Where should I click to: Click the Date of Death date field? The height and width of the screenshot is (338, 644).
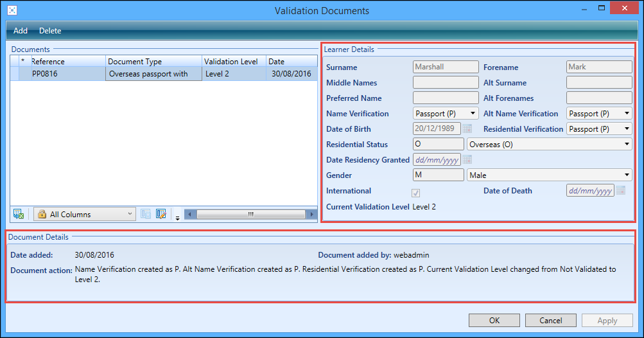(x=590, y=190)
